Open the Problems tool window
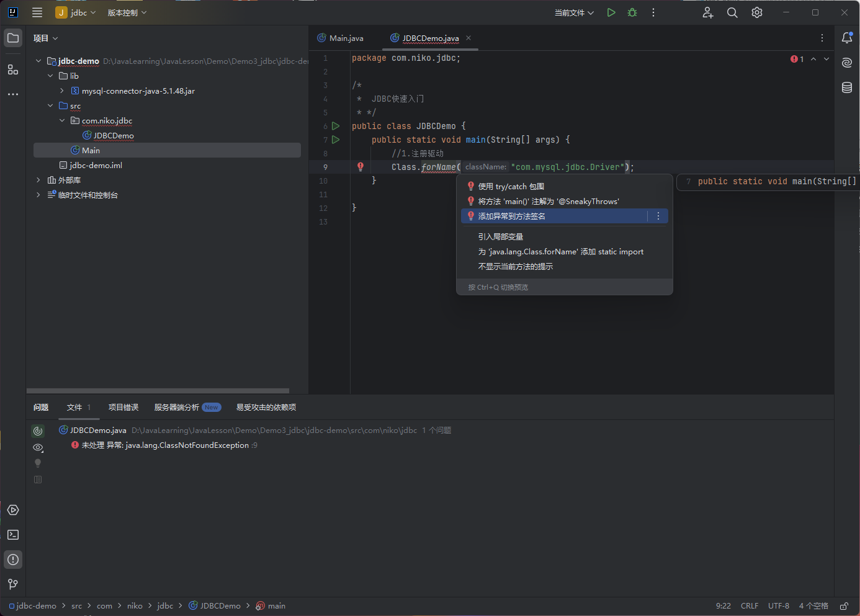Image resolution: width=860 pixels, height=616 pixels. pos(13,560)
